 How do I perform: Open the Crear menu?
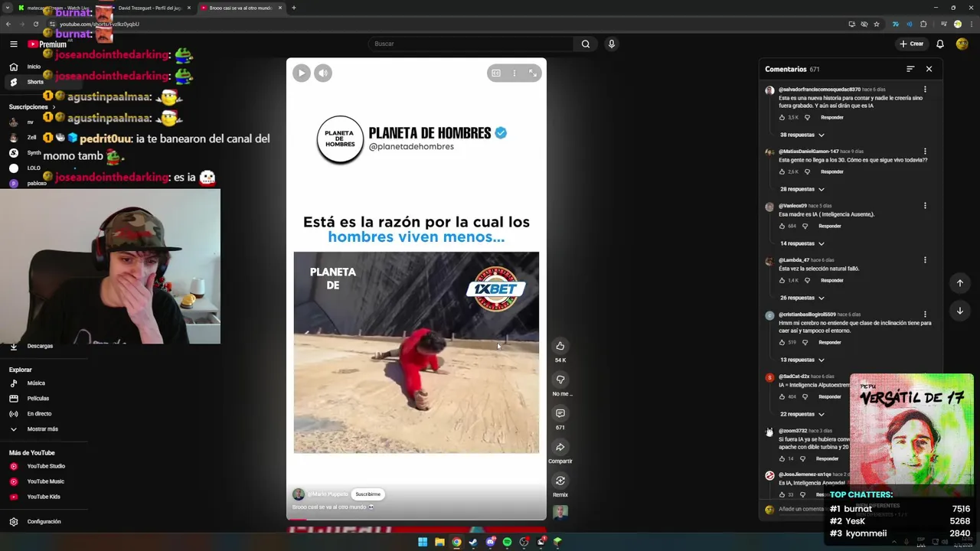click(x=912, y=44)
